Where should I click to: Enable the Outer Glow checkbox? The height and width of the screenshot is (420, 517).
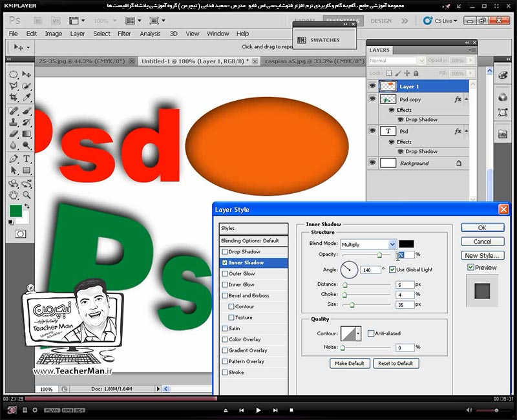225,273
